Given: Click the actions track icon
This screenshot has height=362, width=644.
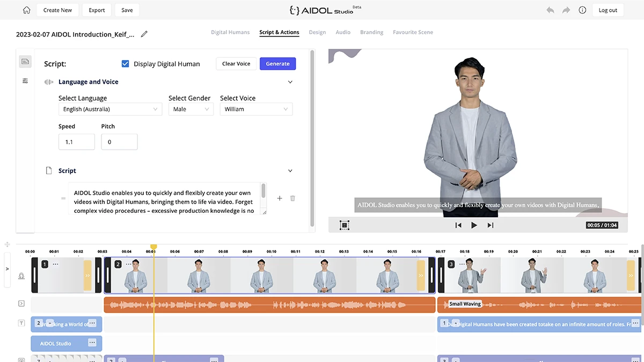Looking at the screenshot, I should [x=21, y=304].
